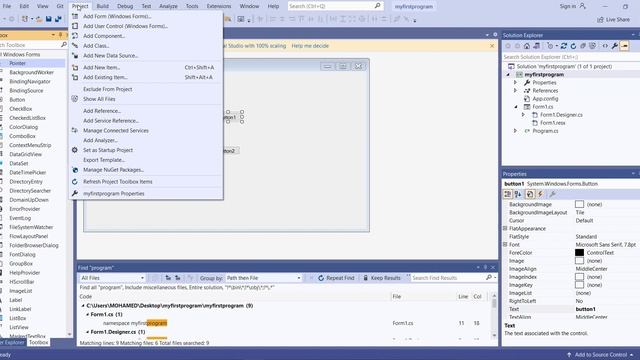Toggle Keep Results in Find panel

pos(382,278)
